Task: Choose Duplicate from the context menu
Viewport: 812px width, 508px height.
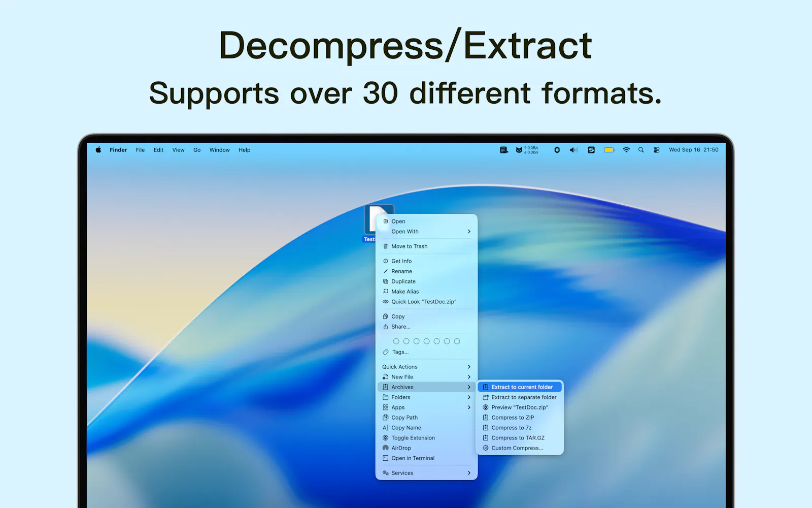Action: (426, 281)
